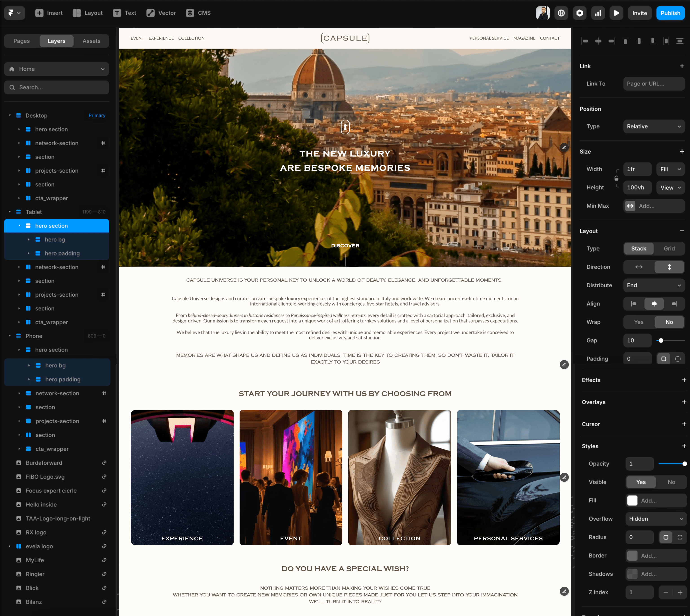Click the Invite button

(639, 13)
